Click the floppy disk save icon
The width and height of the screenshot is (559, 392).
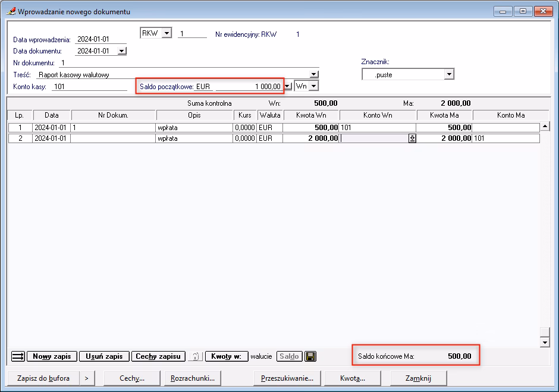[310, 356]
